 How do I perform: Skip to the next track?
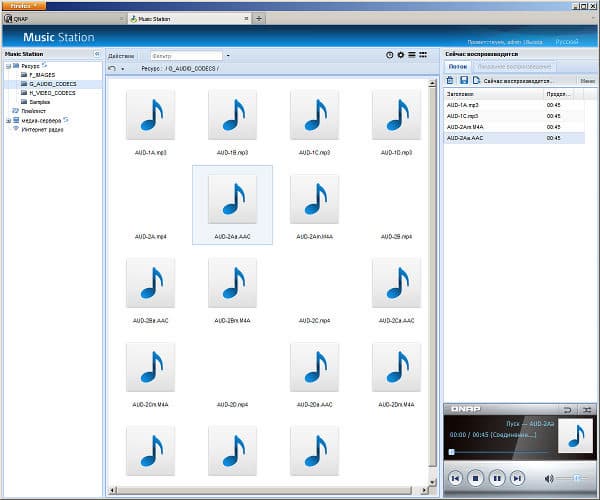pos(517,478)
